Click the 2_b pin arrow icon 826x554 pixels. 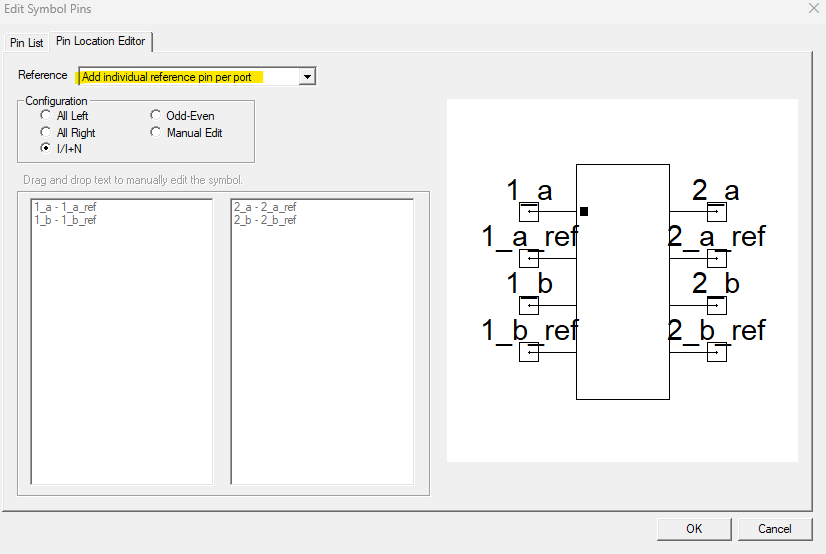click(716, 306)
